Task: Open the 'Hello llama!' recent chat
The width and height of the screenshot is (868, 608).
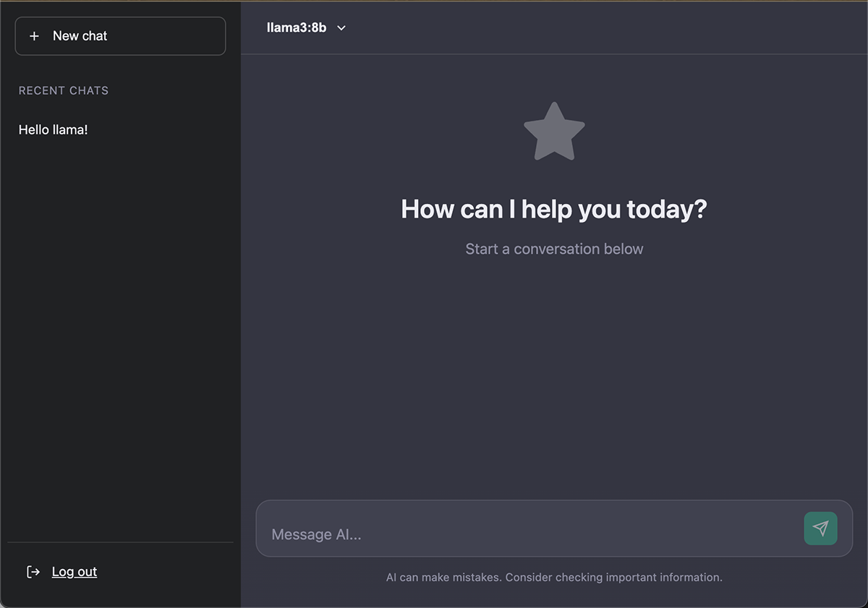Action: [54, 130]
